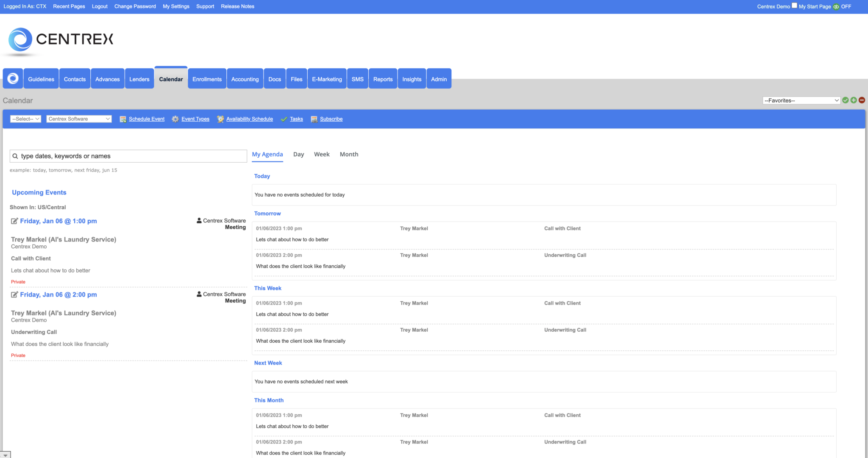The height and width of the screenshot is (458, 868).
Task: Click the Upcoming Events link
Action: (39, 192)
